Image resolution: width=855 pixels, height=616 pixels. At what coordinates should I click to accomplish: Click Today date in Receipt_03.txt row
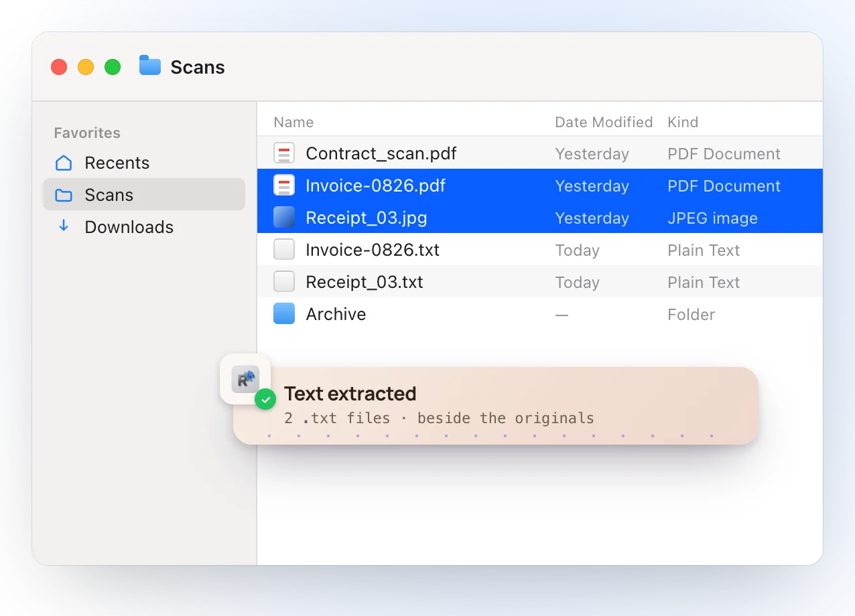(577, 283)
